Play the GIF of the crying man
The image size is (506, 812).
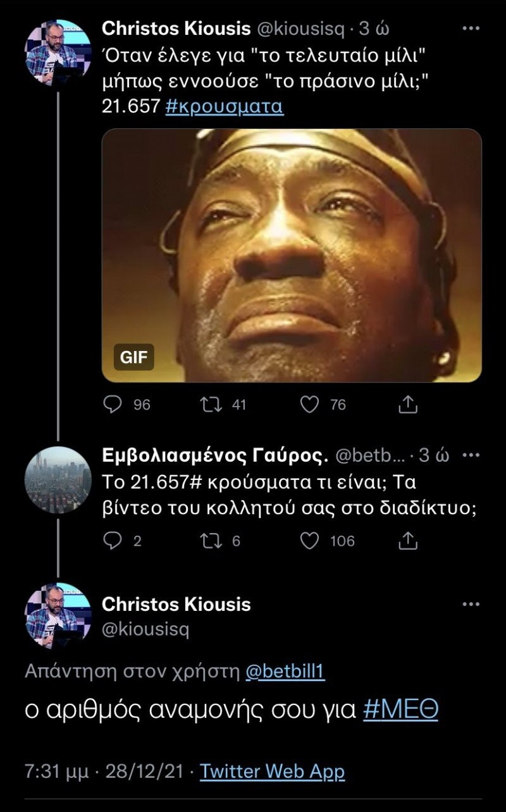292,255
